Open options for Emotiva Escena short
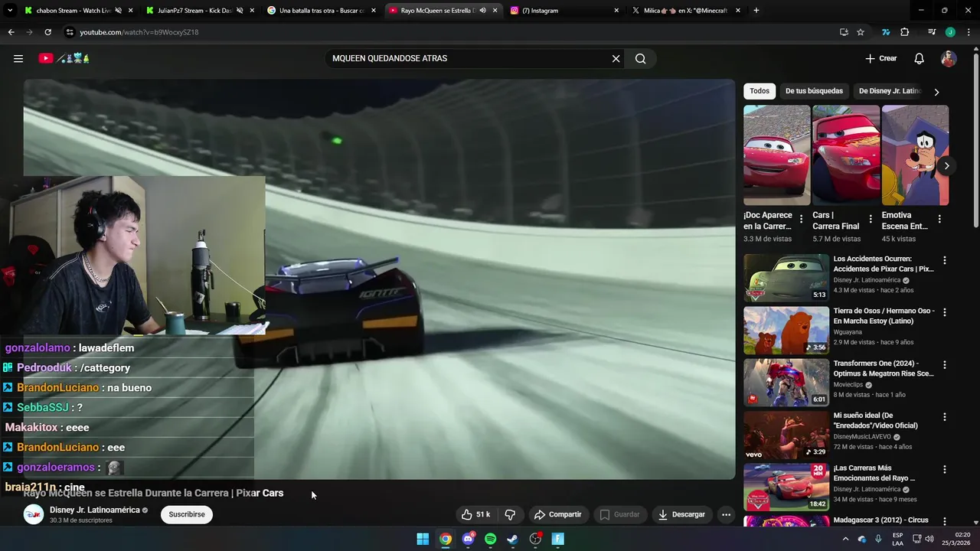Viewport: 980px width, 551px height. pyautogui.click(x=939, y=219)
